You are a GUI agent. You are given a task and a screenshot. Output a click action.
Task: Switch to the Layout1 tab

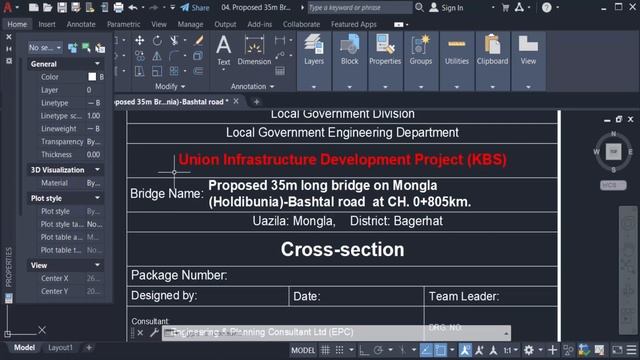point(60,348)
